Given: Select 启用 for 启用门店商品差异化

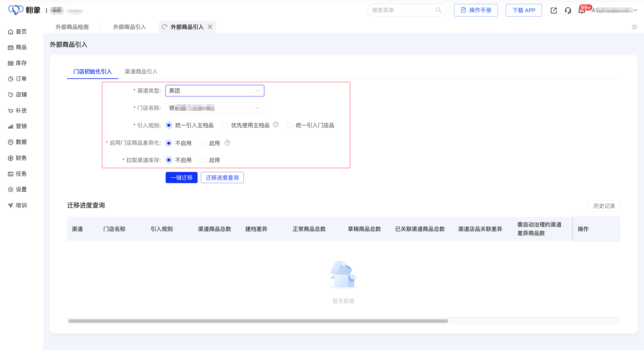Looking at the screenshot, I should pos(202,143).
